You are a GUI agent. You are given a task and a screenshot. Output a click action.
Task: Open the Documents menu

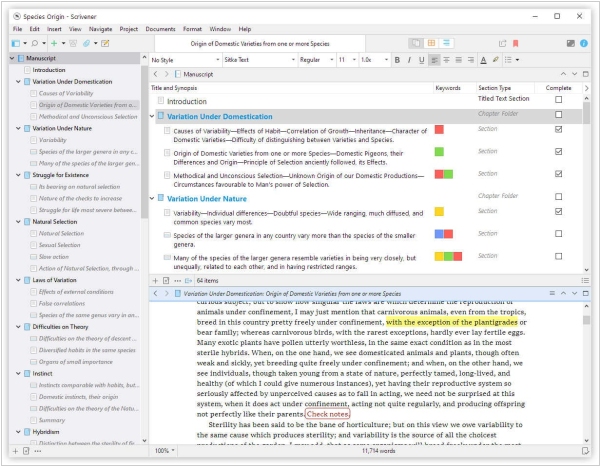point(160,29)
